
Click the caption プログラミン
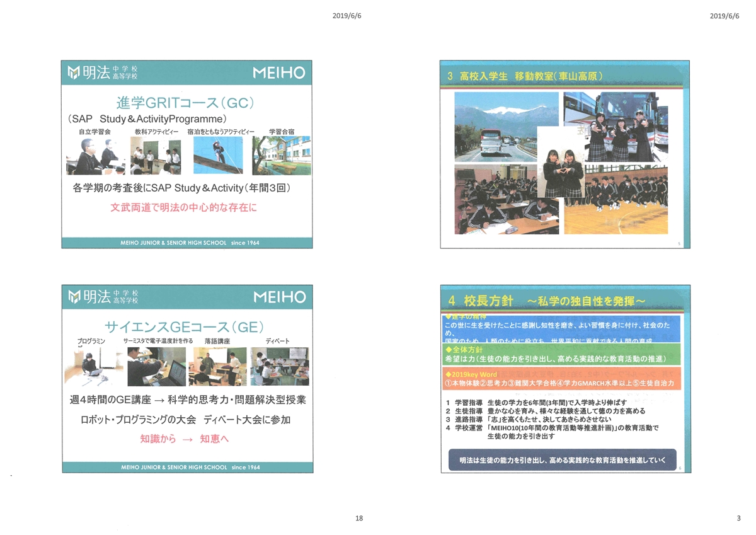pos(91,341)
